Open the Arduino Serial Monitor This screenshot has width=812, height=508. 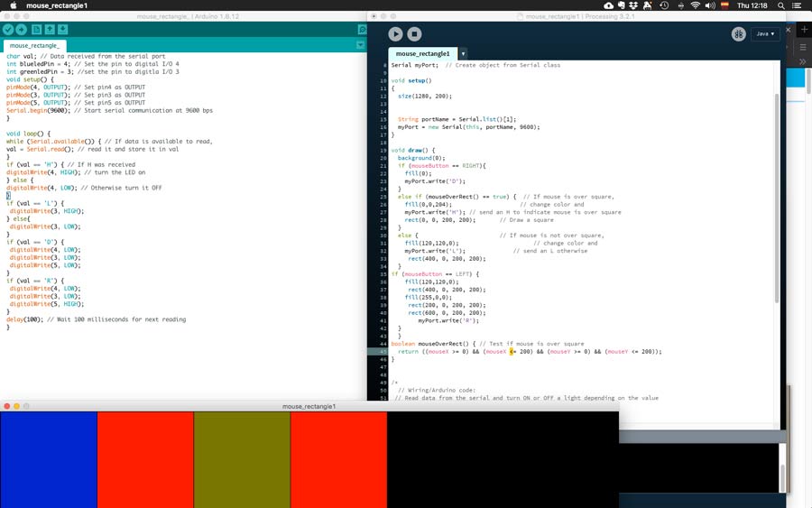pos(361,30)
